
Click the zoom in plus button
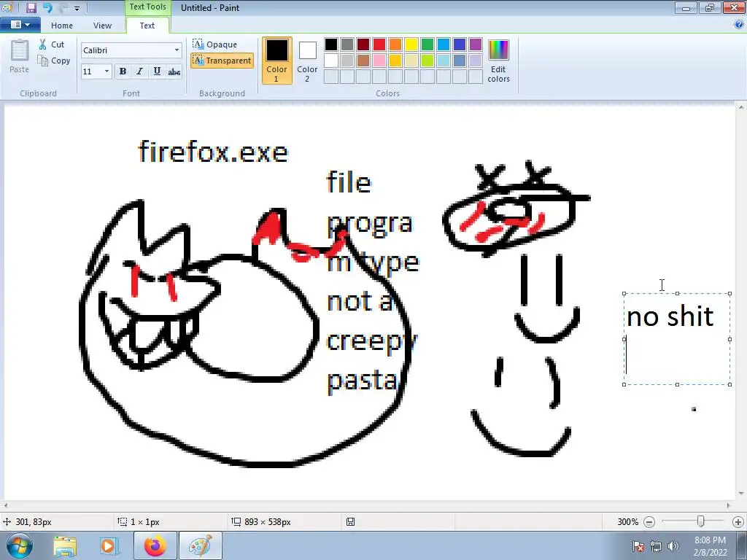pos(738,522)
